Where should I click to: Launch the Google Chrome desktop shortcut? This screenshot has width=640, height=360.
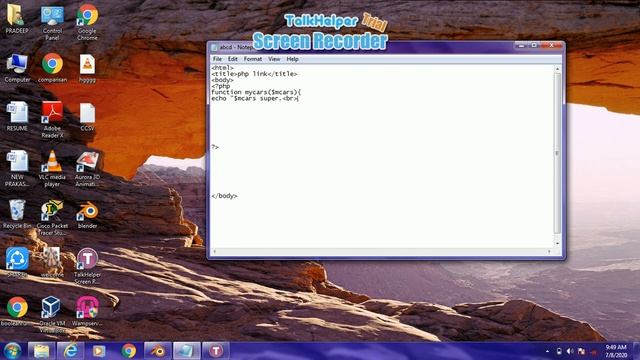[x=87, y=23]
